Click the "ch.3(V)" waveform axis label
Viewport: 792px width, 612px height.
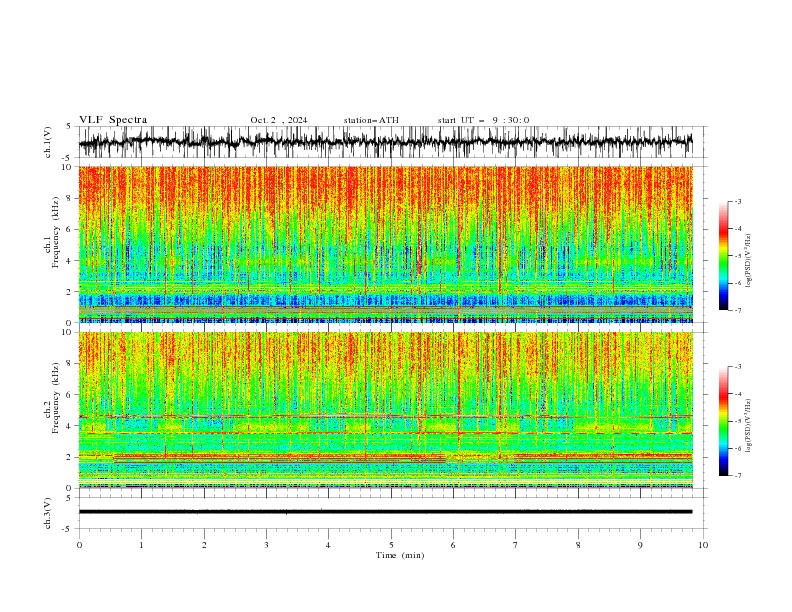(48, 513)
